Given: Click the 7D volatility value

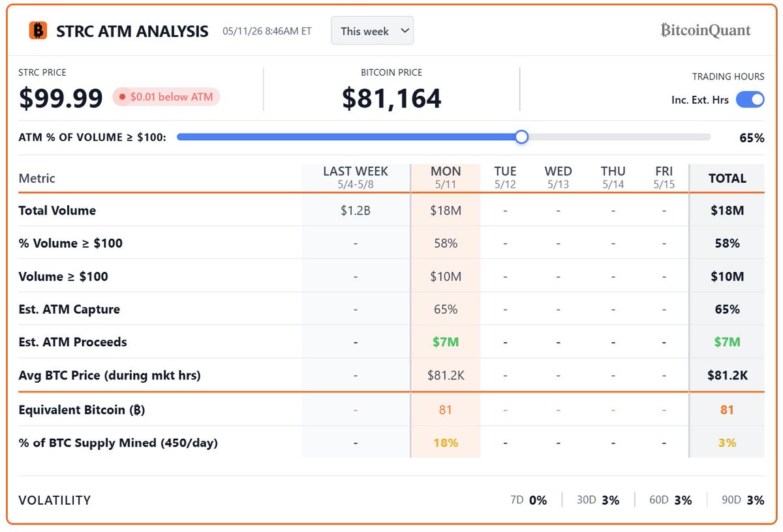Looking at the screenshot, I should (538, 500).
